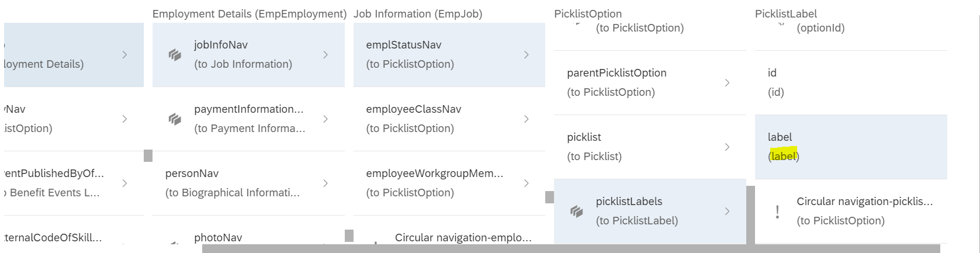Select the label field in PicklistLabel
Image resolution: width=980 pixels, height=253 pixels.
coord(851,147)
